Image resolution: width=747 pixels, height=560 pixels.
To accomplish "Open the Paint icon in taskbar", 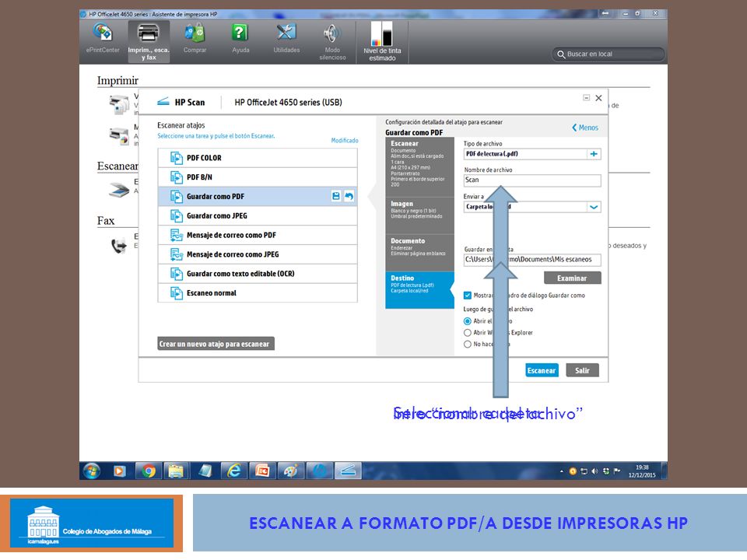I will [290, 471].
